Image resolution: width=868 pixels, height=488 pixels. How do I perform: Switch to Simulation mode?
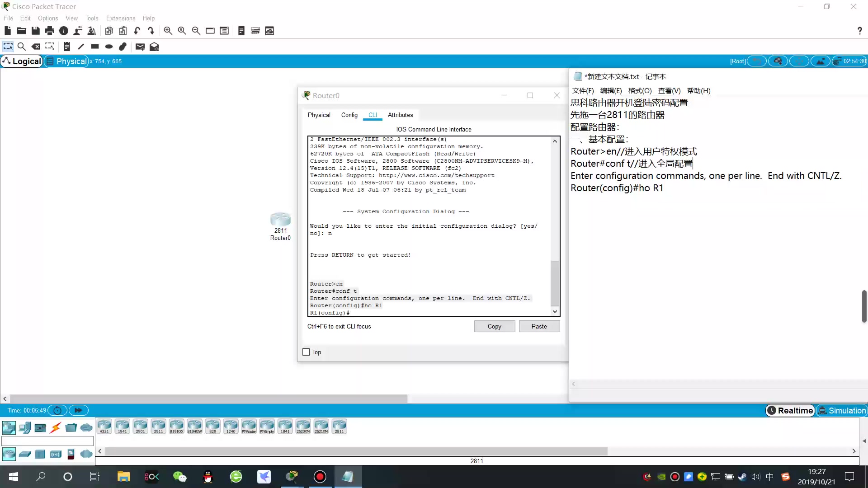tap(842, 410)
